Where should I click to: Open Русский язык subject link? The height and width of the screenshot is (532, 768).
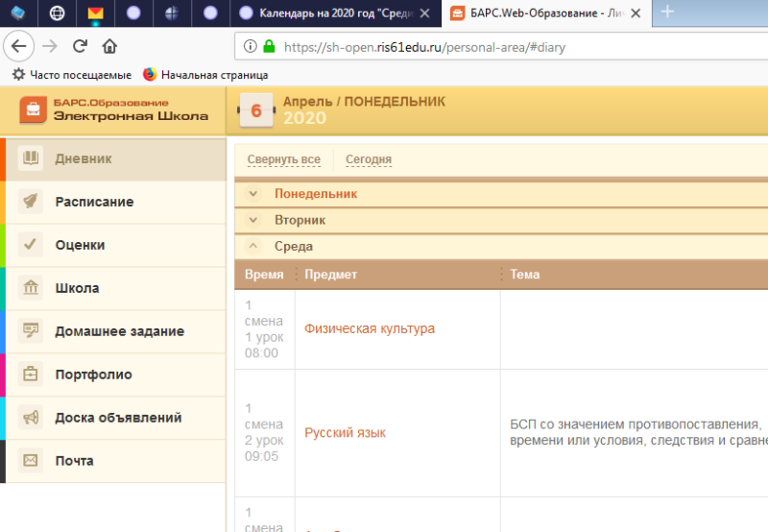(x=345, y=433)
